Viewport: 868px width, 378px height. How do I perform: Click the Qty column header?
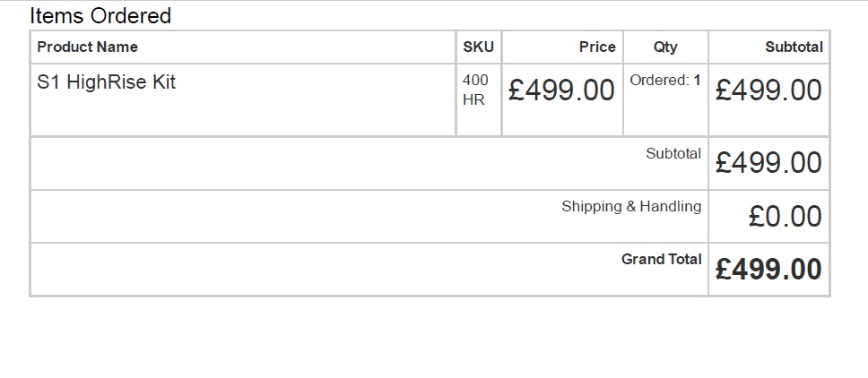coord(665,47)
